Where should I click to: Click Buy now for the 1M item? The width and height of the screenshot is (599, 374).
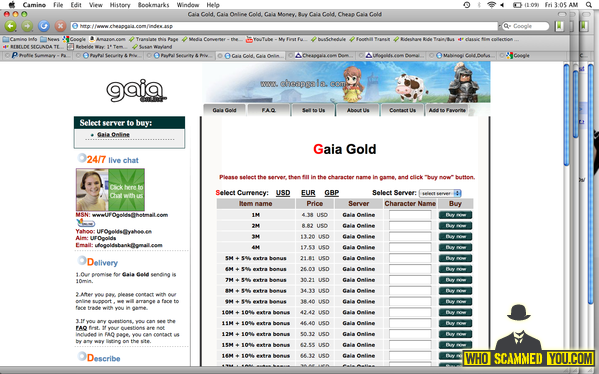(455, 215)
